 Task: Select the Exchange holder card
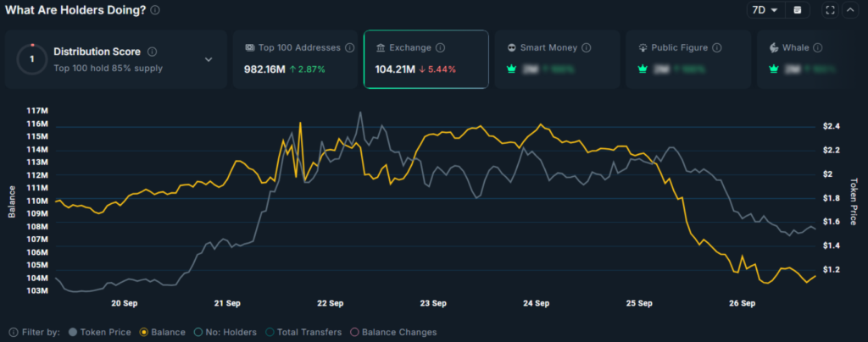(426, 59)
